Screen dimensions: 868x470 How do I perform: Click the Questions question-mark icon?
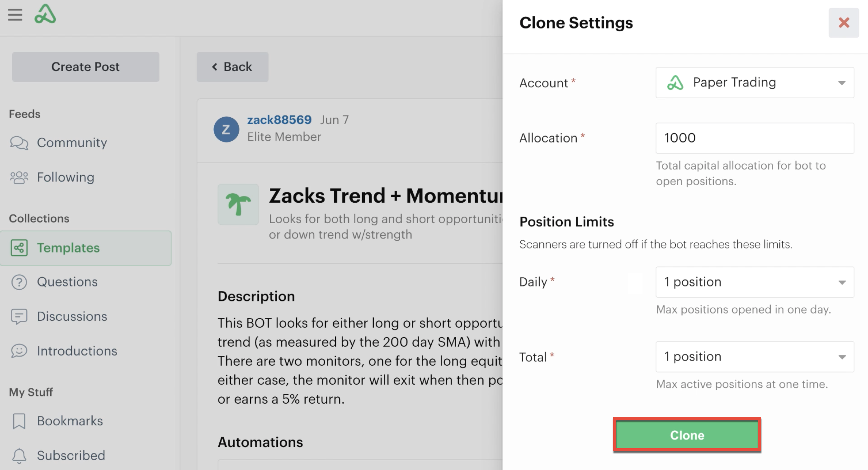19,282
